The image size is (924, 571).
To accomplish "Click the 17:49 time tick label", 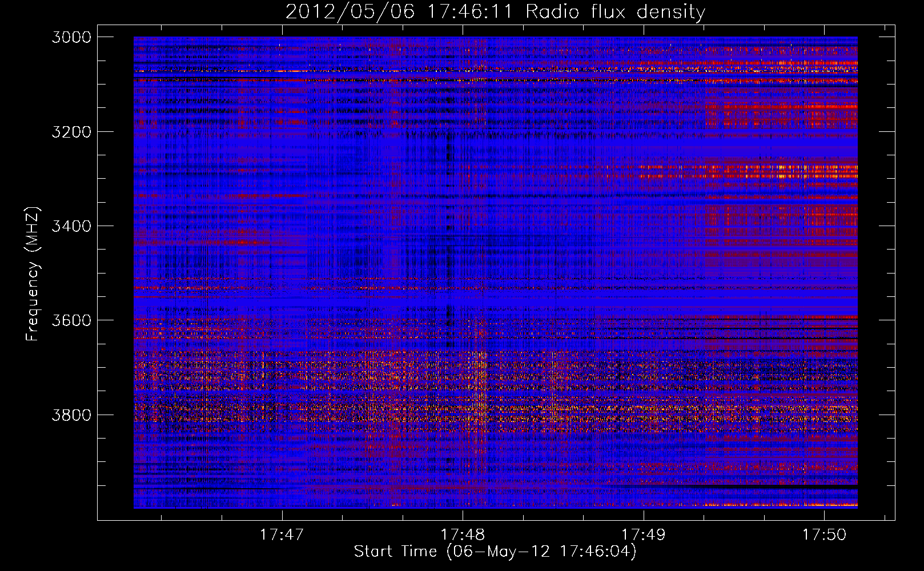I will click(x=644, y=534).
